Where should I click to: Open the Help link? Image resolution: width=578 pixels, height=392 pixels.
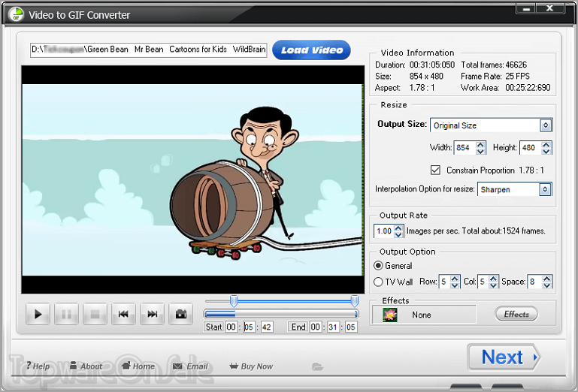point(38,366)
